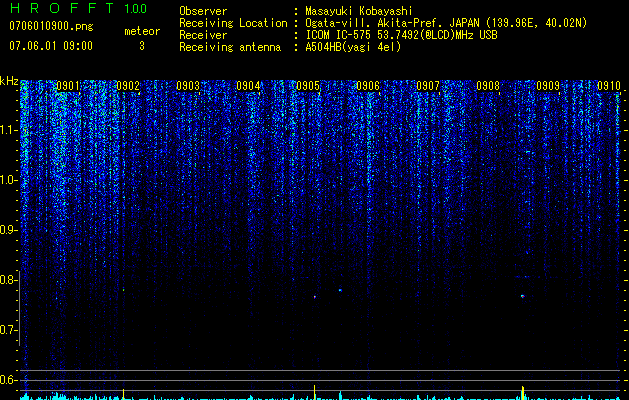
Task: Select the A504HB(yagi 4el) antenna text
Action: pos(353,47)
